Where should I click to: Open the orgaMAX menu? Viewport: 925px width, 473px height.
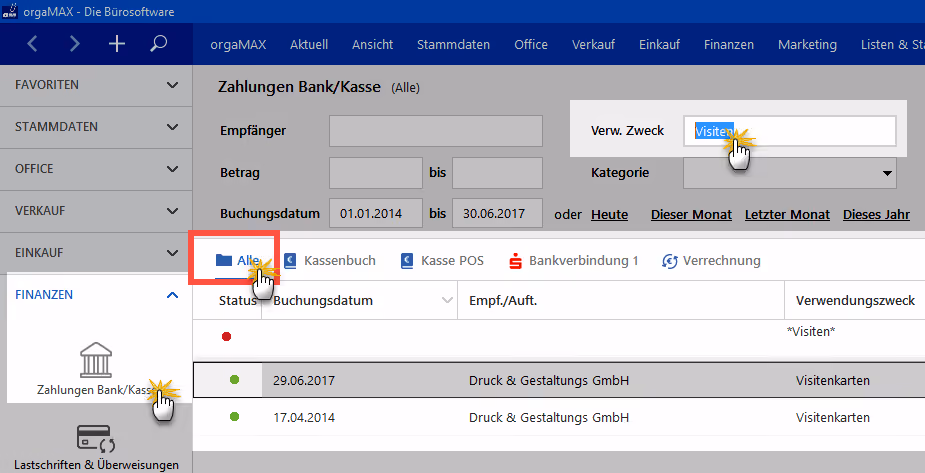pyautogui.click(x=238, y=44)
